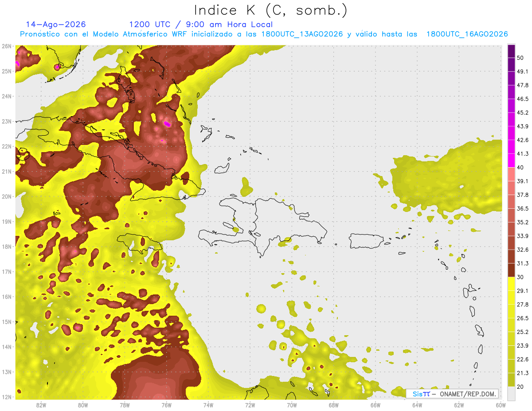The image size is (532, 411).
Task: Click the colorbar value 25.2
Action: pyautogui.click(x=522, y=332)
